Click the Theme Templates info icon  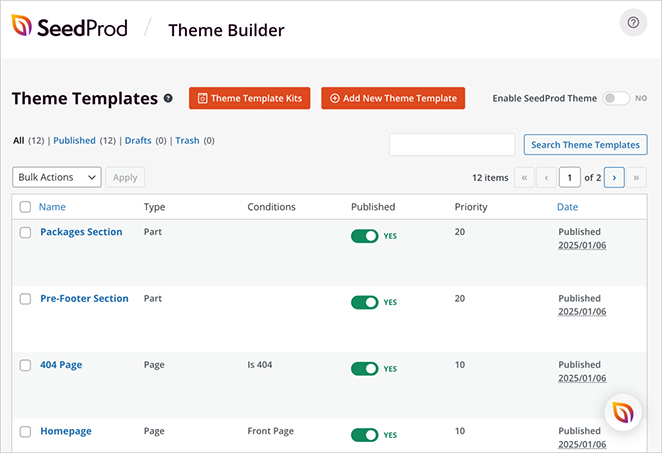click(168, 99)
